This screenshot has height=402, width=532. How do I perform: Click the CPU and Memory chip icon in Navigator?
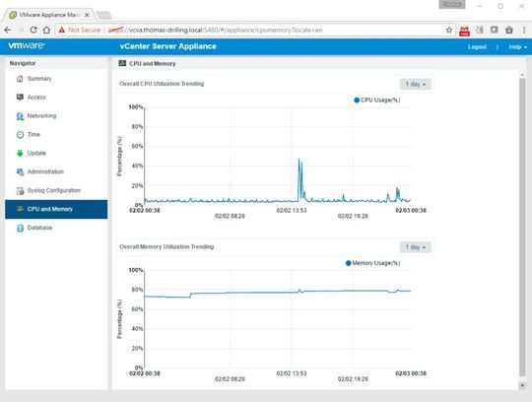pos(20,209)
